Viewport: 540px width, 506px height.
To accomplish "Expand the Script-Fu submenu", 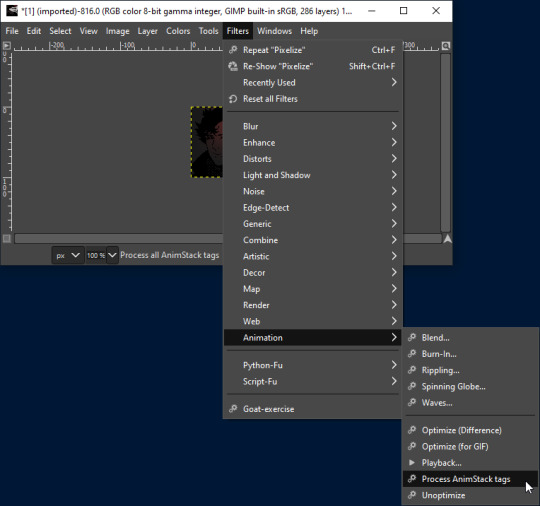I will click(x=312, y=381).
